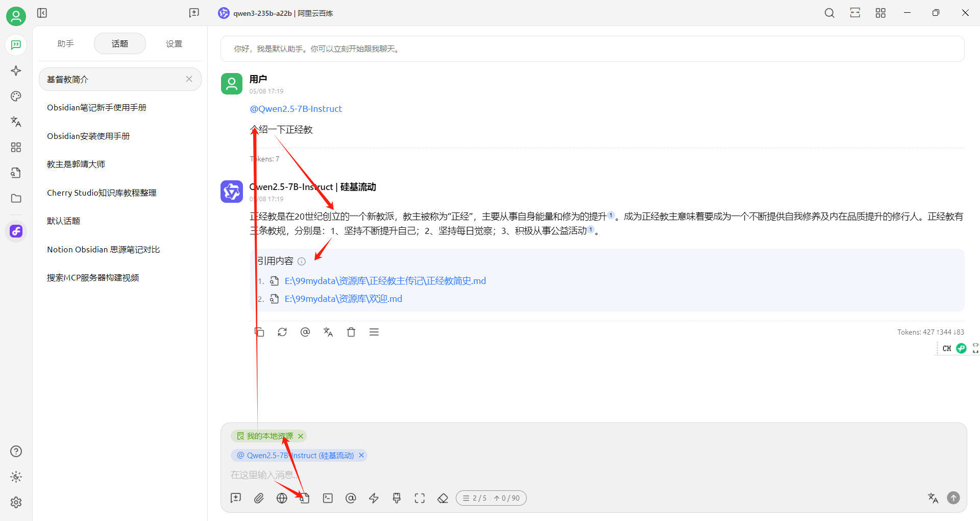This screenshot has height=521, width=980.
Task: Toggle web search globe icon
Action: tap(282, 498)
